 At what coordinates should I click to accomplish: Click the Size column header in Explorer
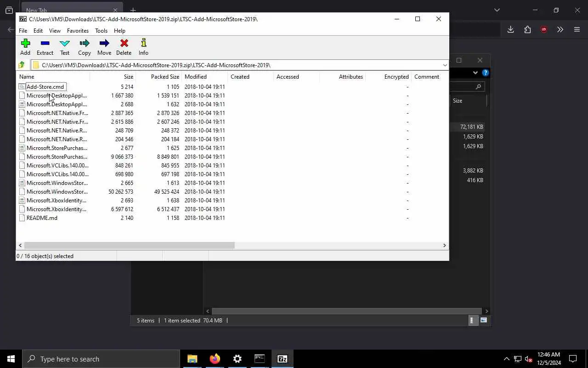pos(467,101)
